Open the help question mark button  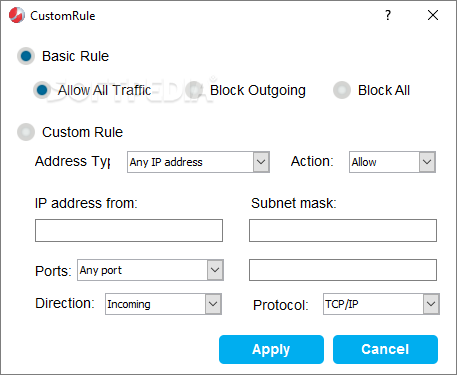click(388, 15)
